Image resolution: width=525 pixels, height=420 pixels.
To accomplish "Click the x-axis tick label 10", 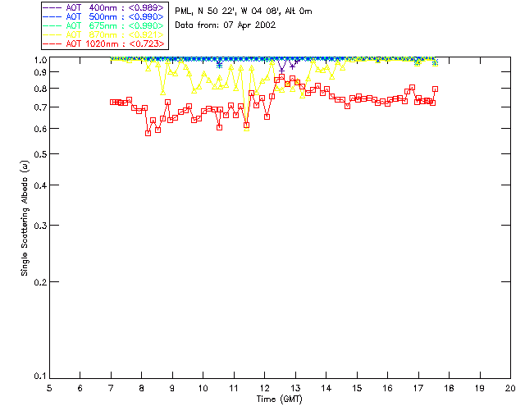I will (203, 388).
